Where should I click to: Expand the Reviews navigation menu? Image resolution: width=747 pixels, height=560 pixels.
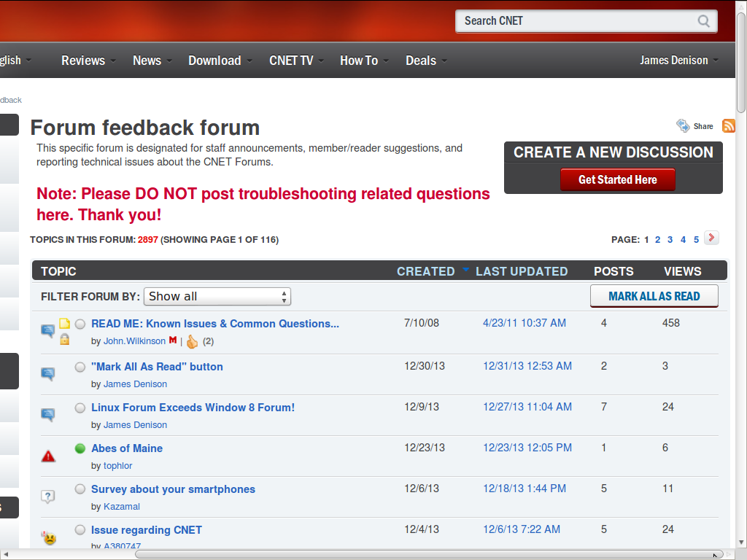click(87, 61)
